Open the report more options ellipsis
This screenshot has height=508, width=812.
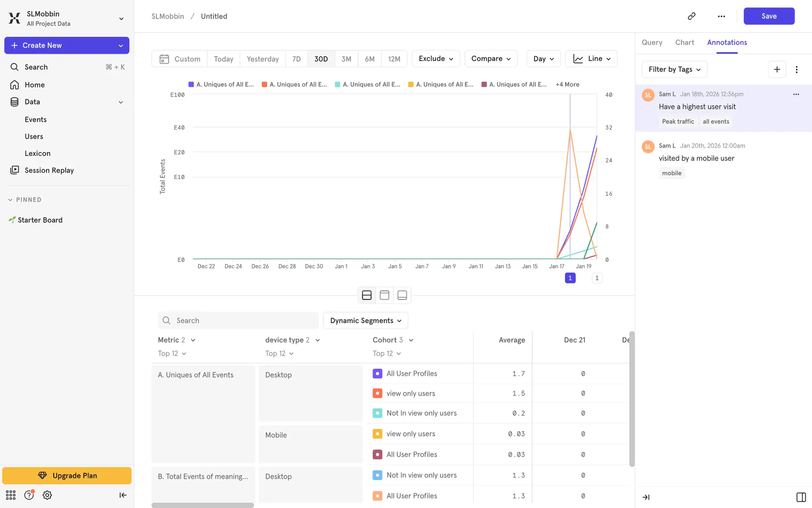721,16
